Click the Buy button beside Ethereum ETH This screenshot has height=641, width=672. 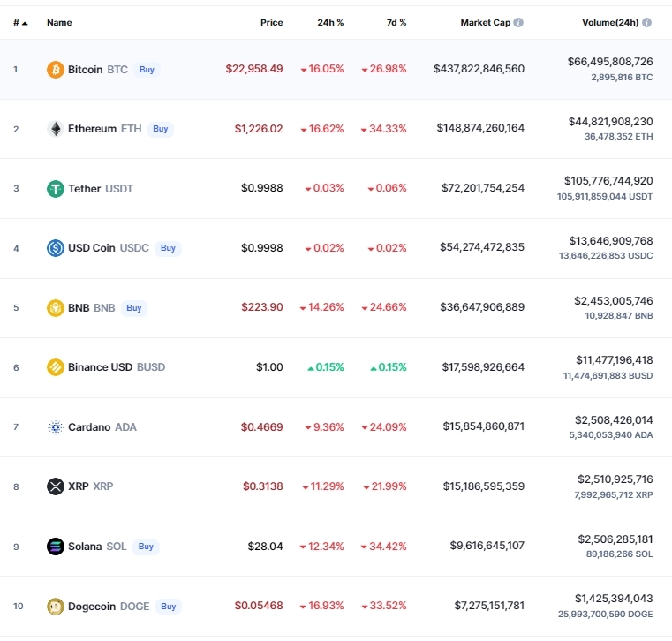tap(161, 129)
